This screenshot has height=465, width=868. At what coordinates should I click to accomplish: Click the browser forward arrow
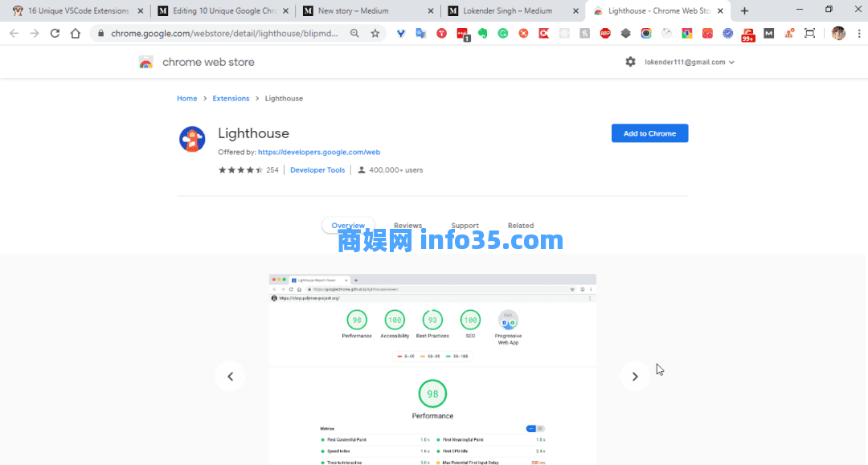click(35, 33)
